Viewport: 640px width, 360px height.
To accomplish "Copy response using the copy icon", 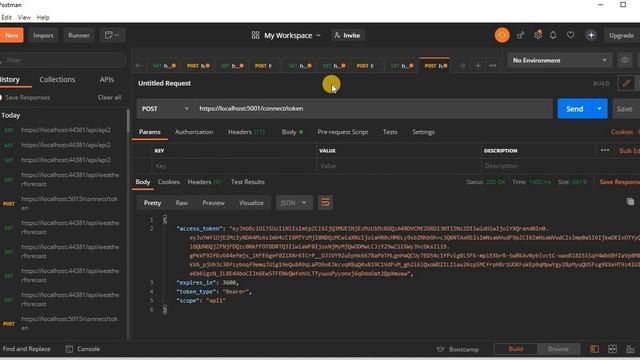I will 630,202.
